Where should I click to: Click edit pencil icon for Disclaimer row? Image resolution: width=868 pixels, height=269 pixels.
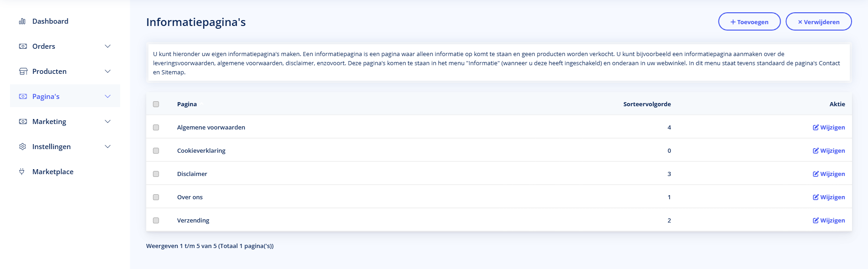coord(816,174)
